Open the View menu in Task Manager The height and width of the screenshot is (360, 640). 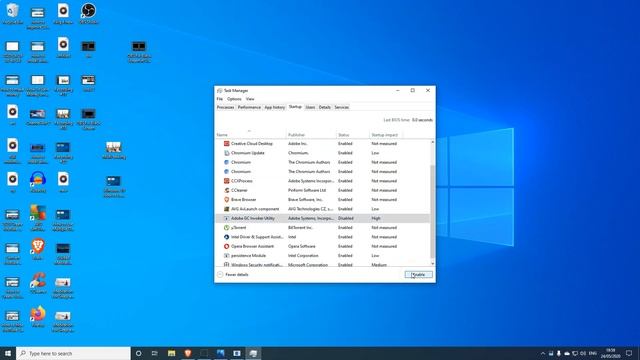[x=250, y=99]
